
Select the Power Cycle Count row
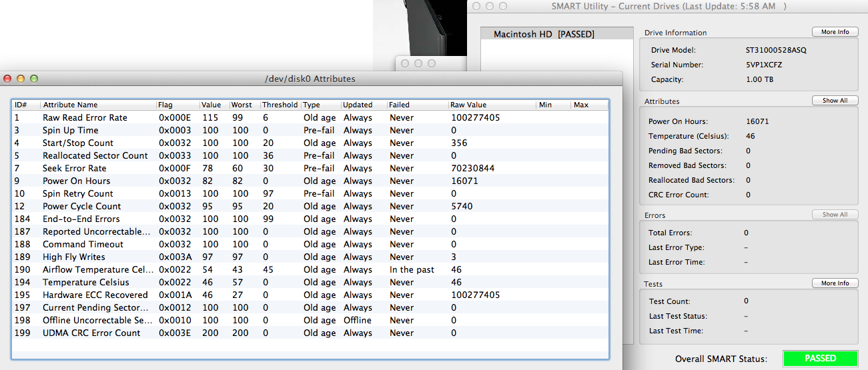[310, 206]
